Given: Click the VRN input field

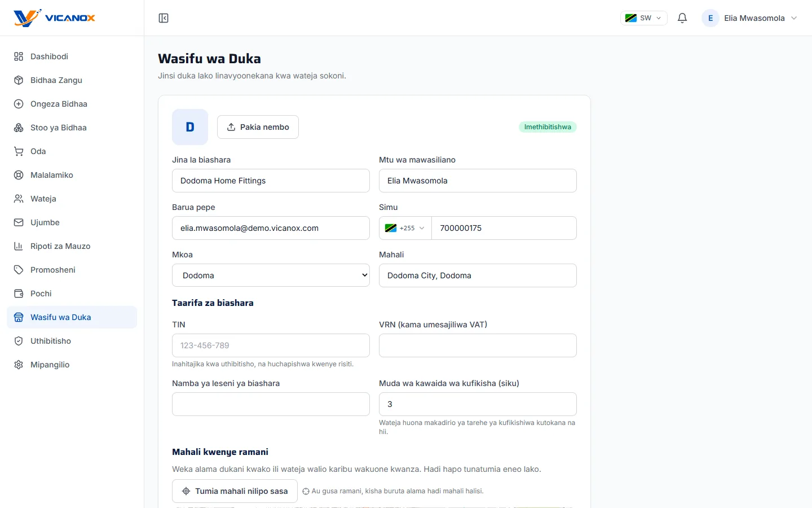Looking at the screenshot, I should (478, 345).
